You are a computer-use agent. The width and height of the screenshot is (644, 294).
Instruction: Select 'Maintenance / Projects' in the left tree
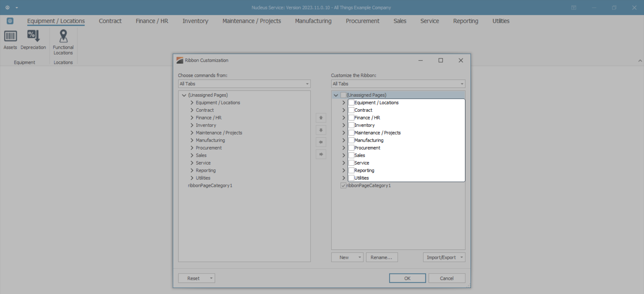(x=219, y=133)
